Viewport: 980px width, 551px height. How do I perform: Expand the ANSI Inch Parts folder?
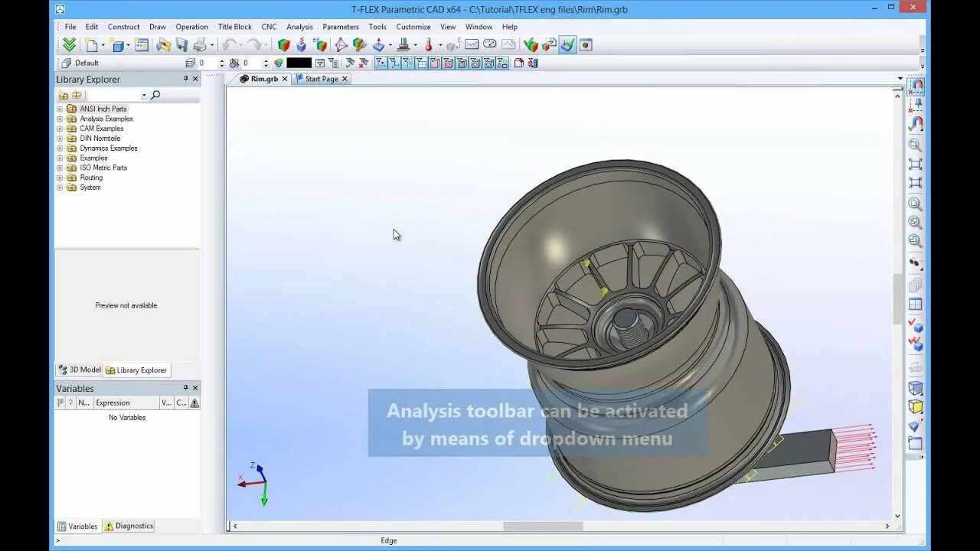(60, 109)
